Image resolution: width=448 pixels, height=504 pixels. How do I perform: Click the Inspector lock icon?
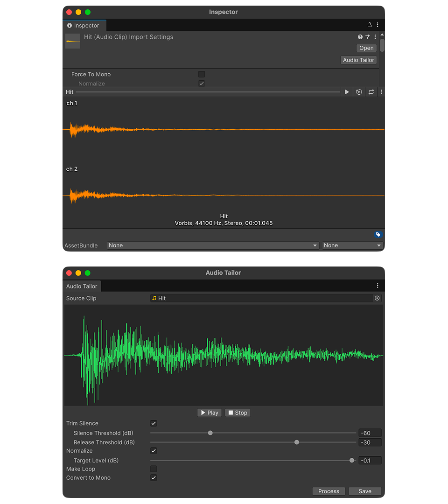click(369, 25)
